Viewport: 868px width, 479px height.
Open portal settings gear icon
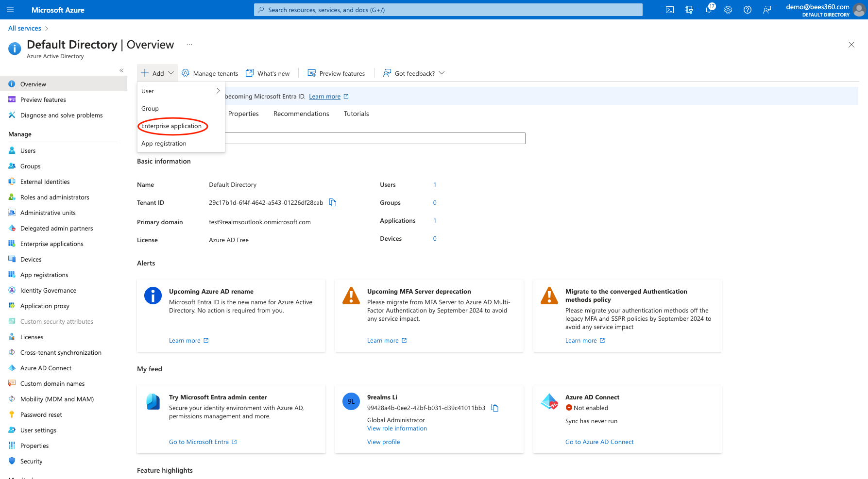click(728, 10)
